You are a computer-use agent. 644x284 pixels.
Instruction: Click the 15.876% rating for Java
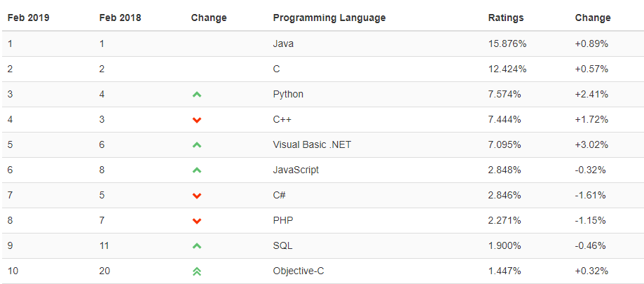[507, 43]
